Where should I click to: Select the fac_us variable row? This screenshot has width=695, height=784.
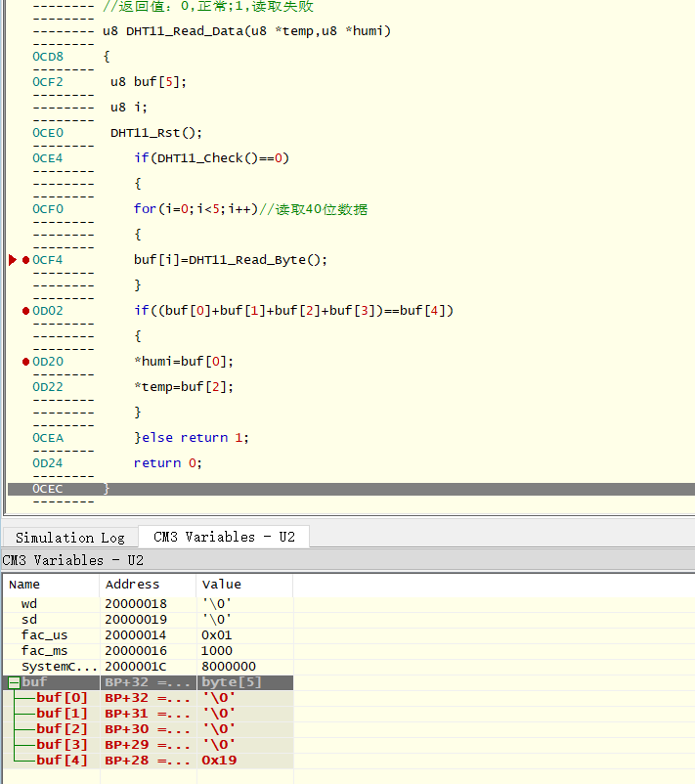tap(148, 635)
